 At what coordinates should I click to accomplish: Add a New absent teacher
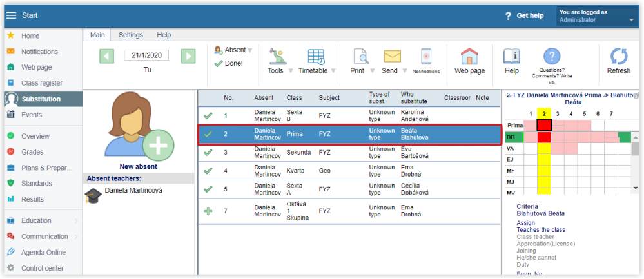[139, 130]
